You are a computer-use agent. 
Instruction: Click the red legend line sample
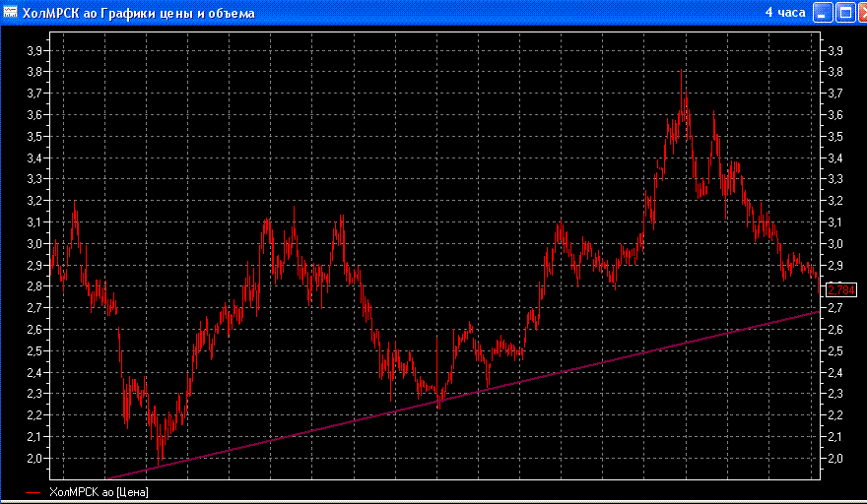(x=33, y=492)
